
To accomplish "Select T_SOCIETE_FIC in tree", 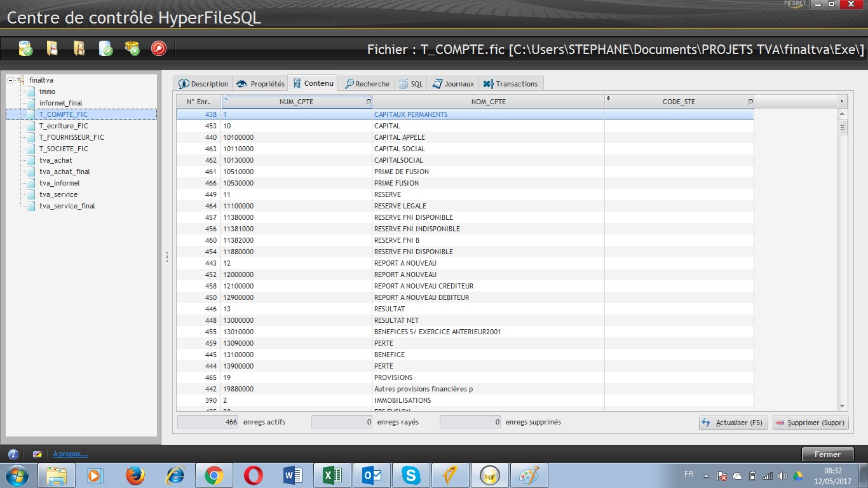I will click(64, 149).
